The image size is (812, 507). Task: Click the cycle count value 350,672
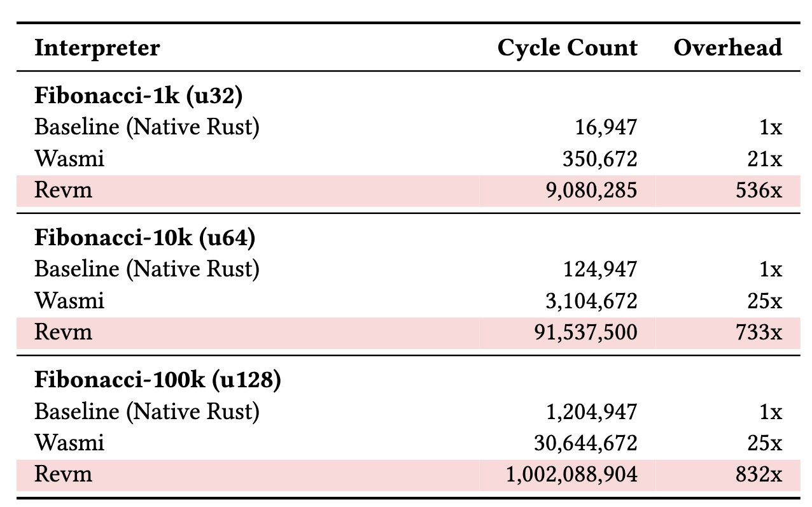599,159
